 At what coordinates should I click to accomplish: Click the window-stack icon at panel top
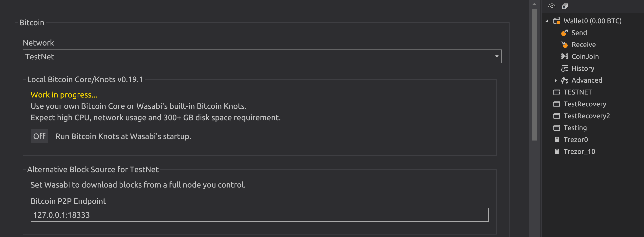click(565, 6)
